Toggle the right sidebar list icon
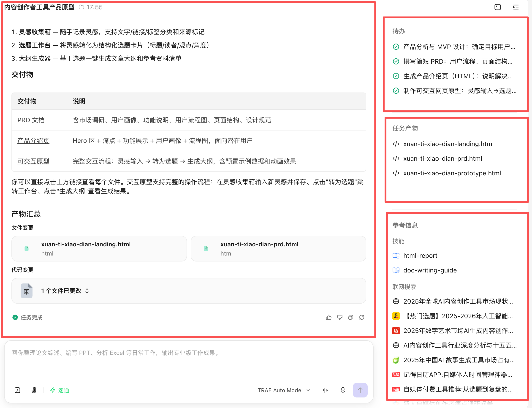Image resolution: width=532 pixels, height=408 pixels. [516, 7]
